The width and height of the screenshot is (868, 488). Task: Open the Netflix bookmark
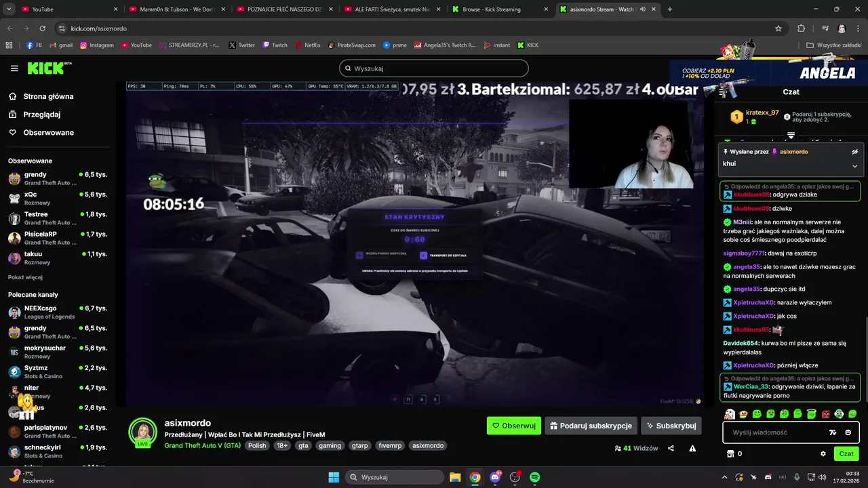307,45
